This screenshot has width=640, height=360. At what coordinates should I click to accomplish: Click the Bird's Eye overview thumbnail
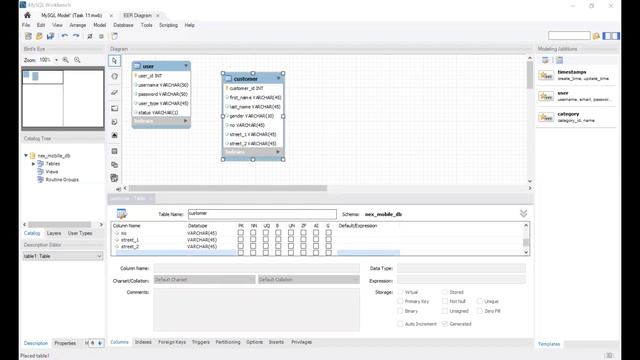[63, 98]
